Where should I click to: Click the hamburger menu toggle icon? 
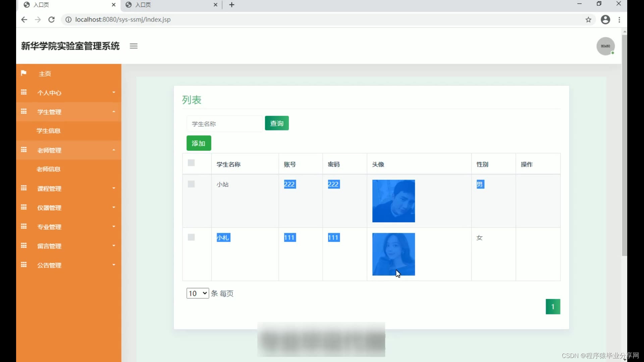pyautogui.click(x=133, y=46)
